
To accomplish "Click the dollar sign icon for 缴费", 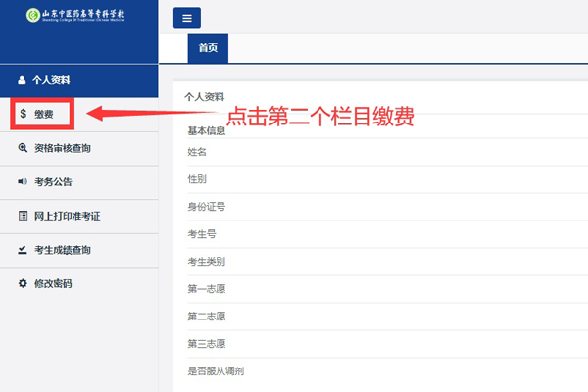I will 23,114.
